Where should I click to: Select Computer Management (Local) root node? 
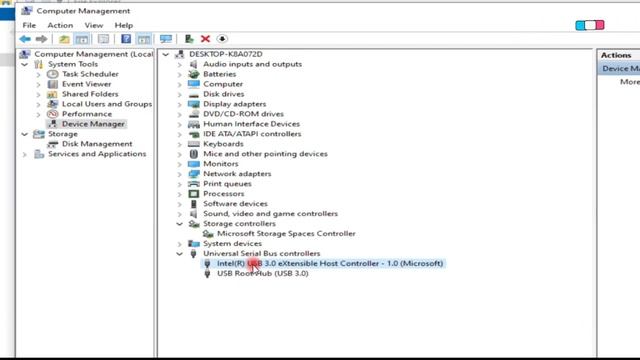point(93,54)
